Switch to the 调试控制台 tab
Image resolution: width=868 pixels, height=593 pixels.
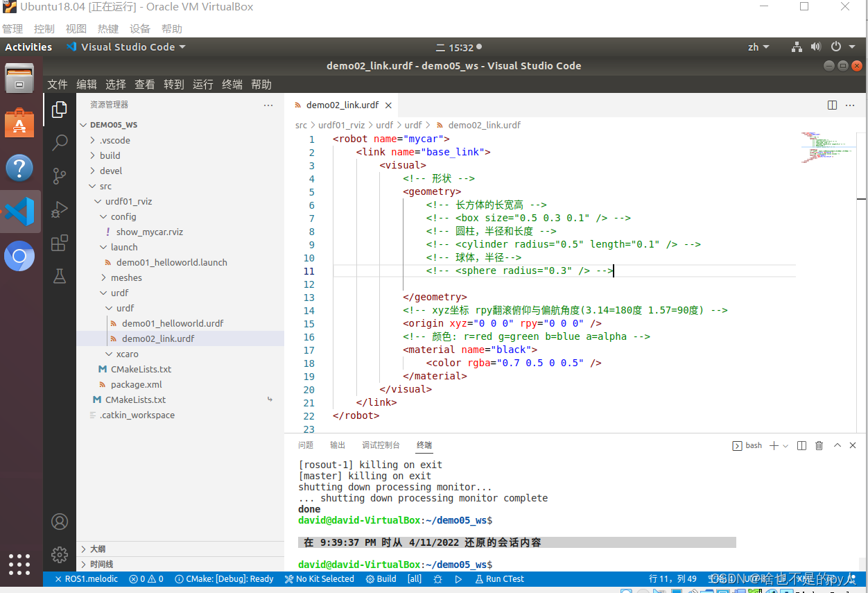[381, 445]
